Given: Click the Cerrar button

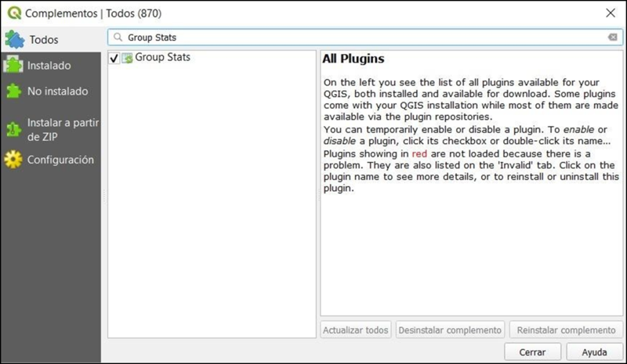Looking at the screenshot, I should (x=532, y=352).
